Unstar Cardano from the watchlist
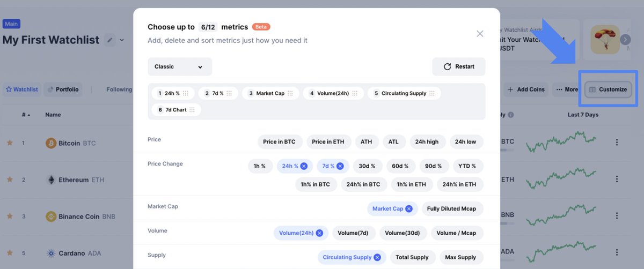644x269 pixels. [x=9, y=252]
